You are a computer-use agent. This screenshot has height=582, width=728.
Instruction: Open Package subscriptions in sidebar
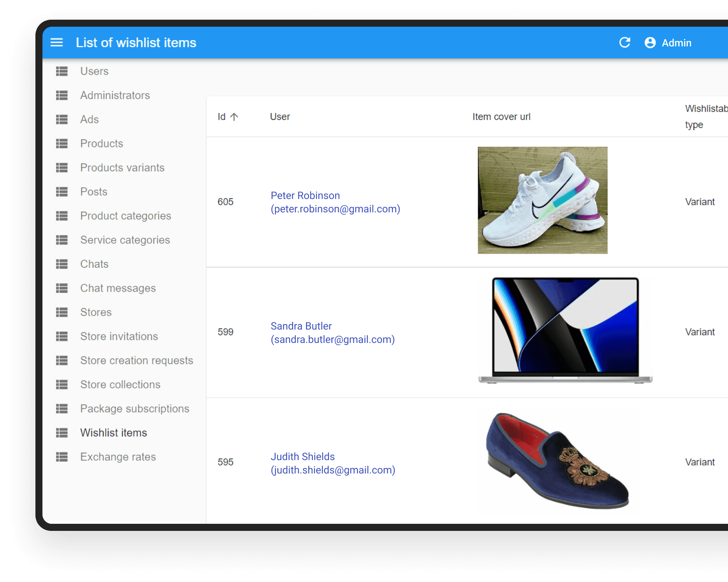click(x=135, y=409)
